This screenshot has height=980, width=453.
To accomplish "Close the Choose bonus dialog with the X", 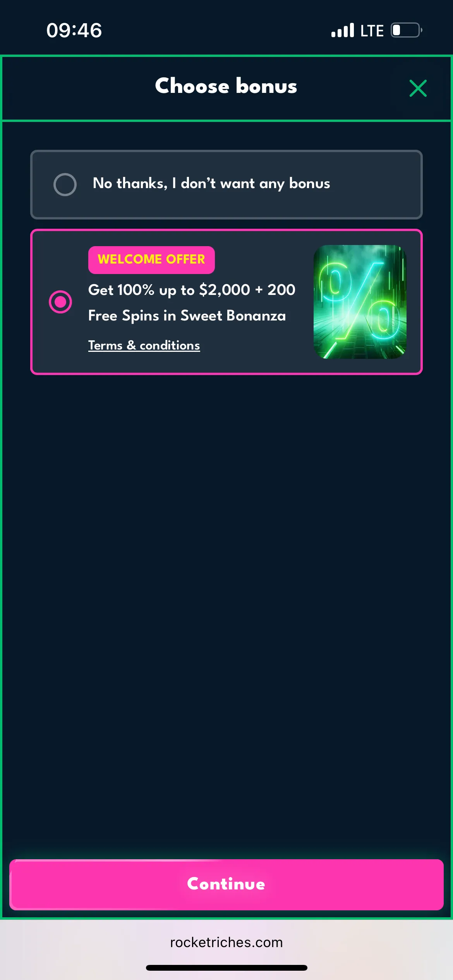I will click(x=418, y=88).
